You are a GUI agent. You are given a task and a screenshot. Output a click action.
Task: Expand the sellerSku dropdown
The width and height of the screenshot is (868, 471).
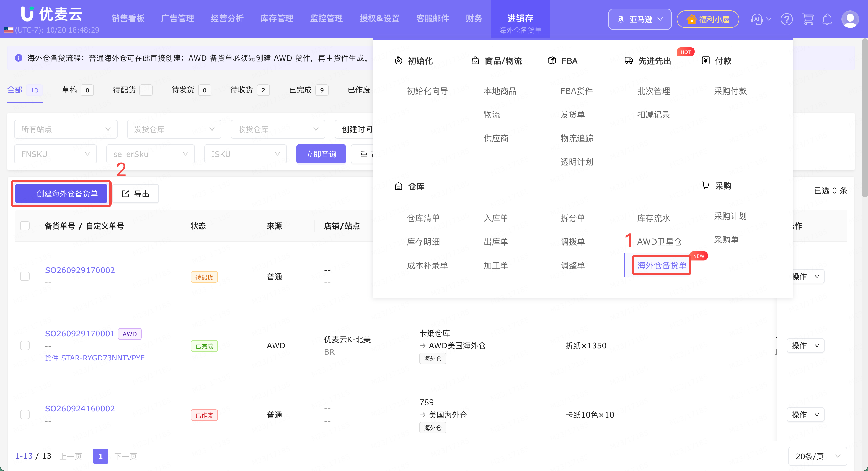point(150,154)
